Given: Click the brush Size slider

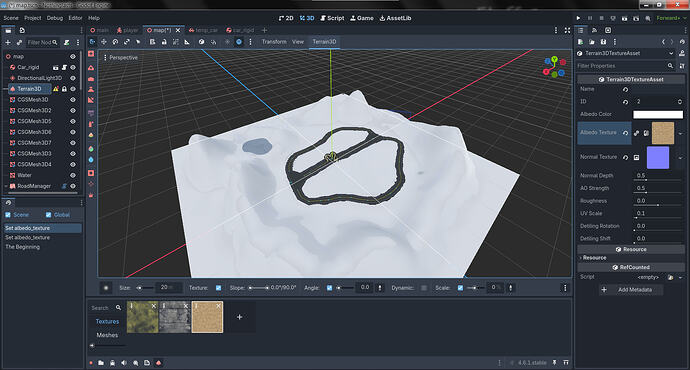Looking at the screenshot, I should [x=145, y=288].
